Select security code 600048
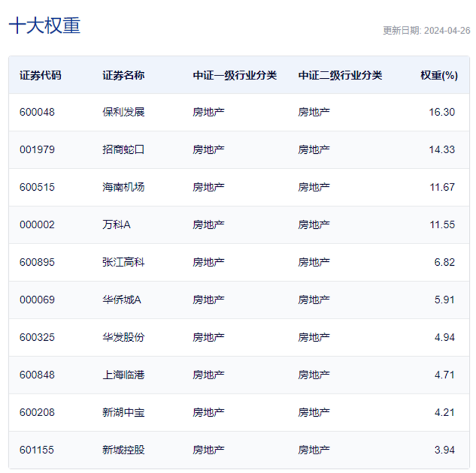 37,112
